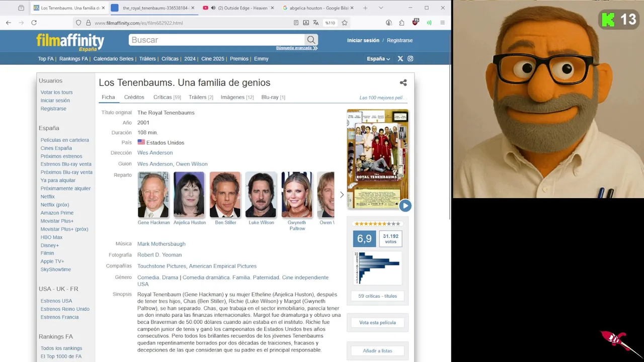The width and height of the screenshot is (644, 362).
Task: Open the Firefox account icon
Action: click(389, 23)
